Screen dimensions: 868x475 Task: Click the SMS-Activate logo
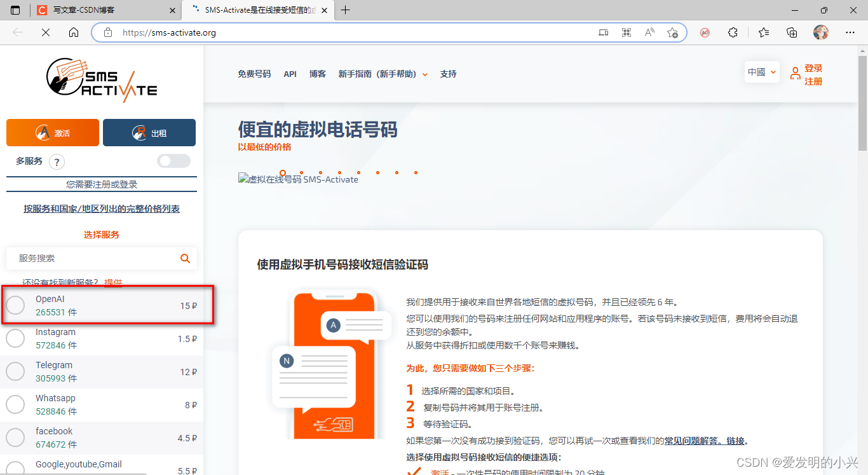click(102, 80)
